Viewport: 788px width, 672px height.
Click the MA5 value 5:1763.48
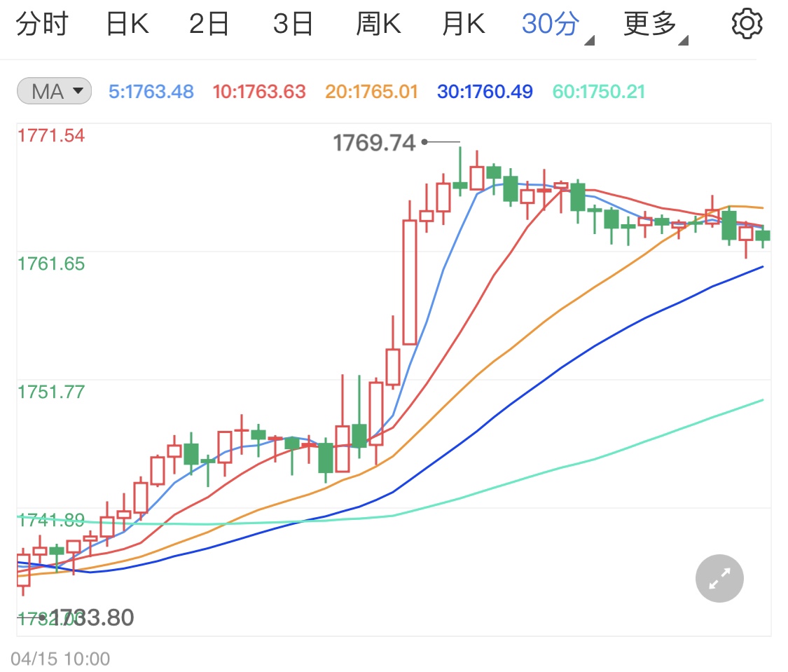tap(151, 92)
